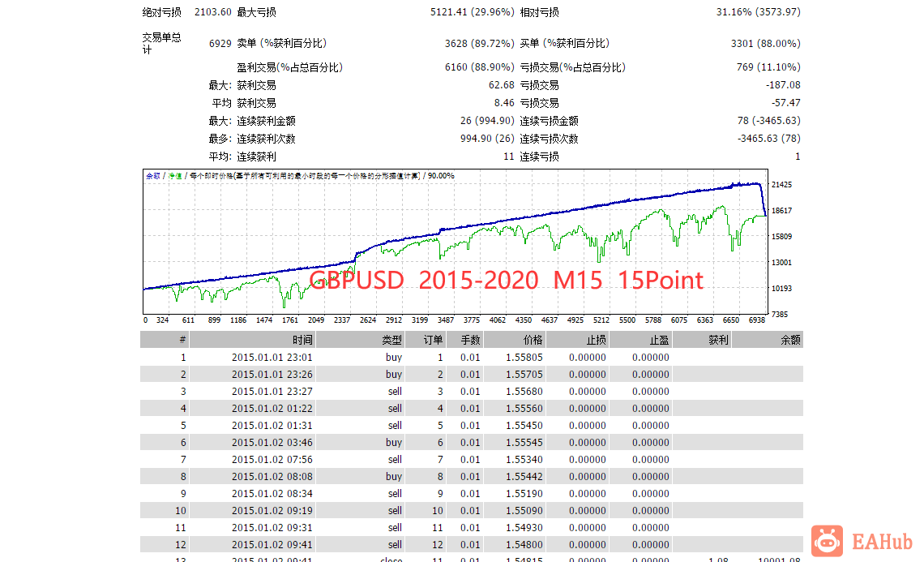Click price 1.55560 in row 4
The height and width of the screenshot is (562, 924).
click(524, 409)
